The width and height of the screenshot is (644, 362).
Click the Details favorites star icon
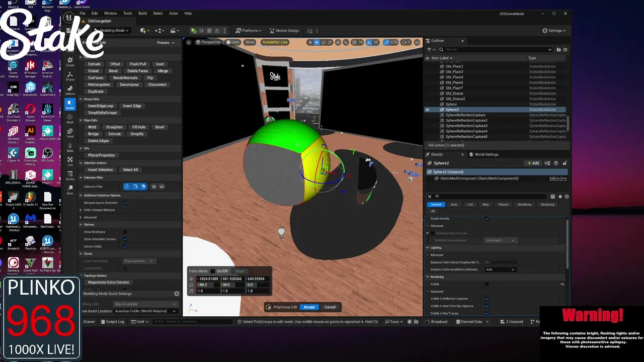(x=560, y=197)
